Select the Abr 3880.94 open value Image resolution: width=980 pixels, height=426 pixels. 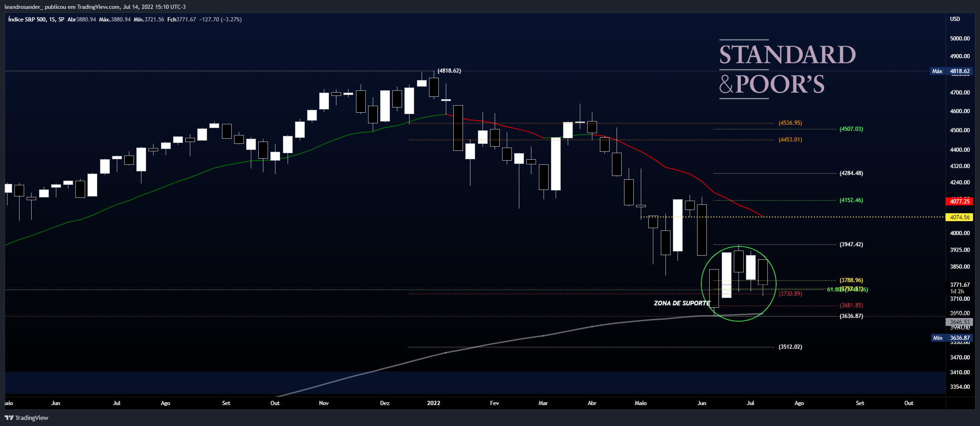click(x=82, y=20)
